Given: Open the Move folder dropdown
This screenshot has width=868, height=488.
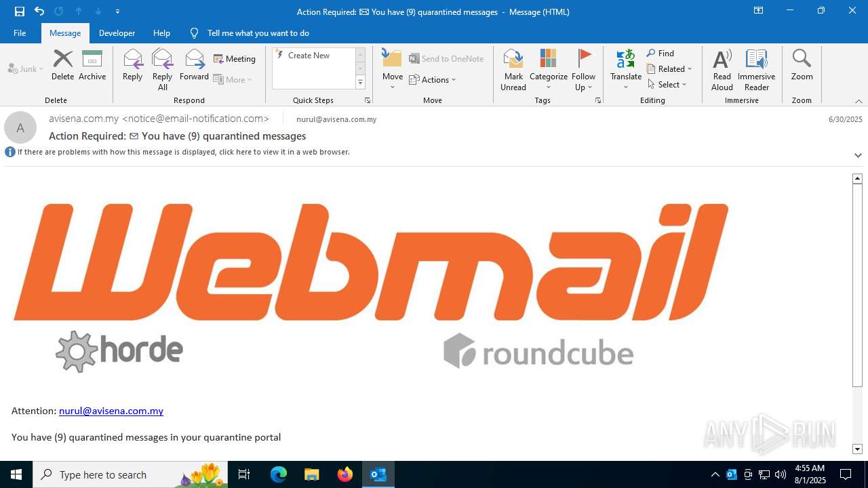Looking at the screenshot, I should click(x=393, y=70).
